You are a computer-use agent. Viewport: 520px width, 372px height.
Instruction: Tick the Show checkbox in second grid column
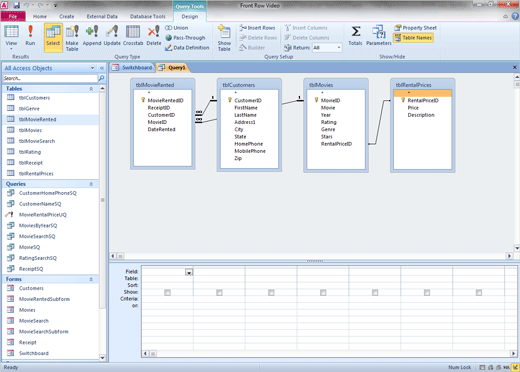[219, 293]
